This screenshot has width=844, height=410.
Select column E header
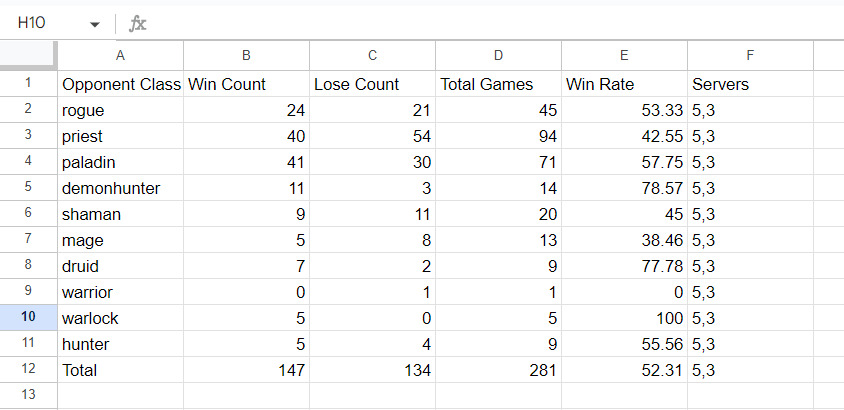(x=625, y=56)
